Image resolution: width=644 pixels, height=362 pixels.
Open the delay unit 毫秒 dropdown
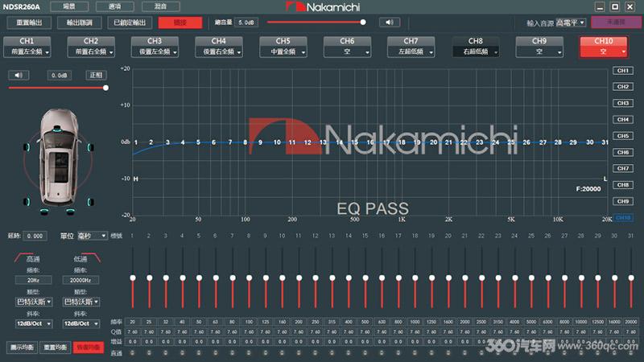93,236
